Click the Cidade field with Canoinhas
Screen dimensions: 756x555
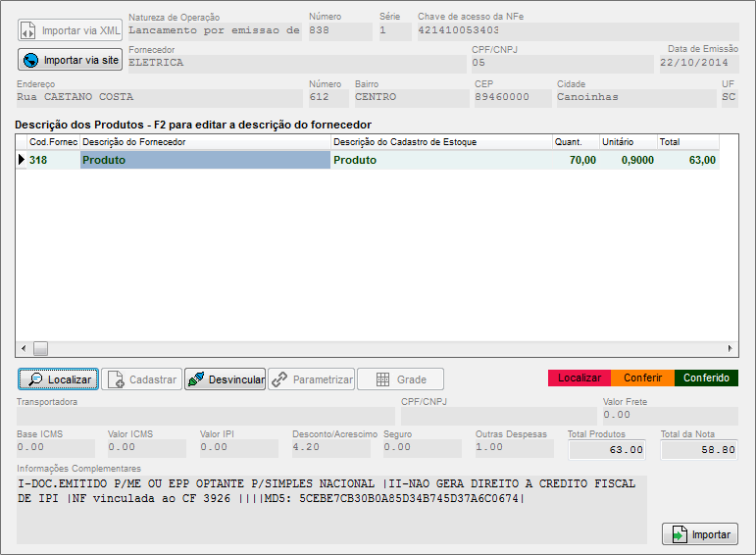point(636,98)
